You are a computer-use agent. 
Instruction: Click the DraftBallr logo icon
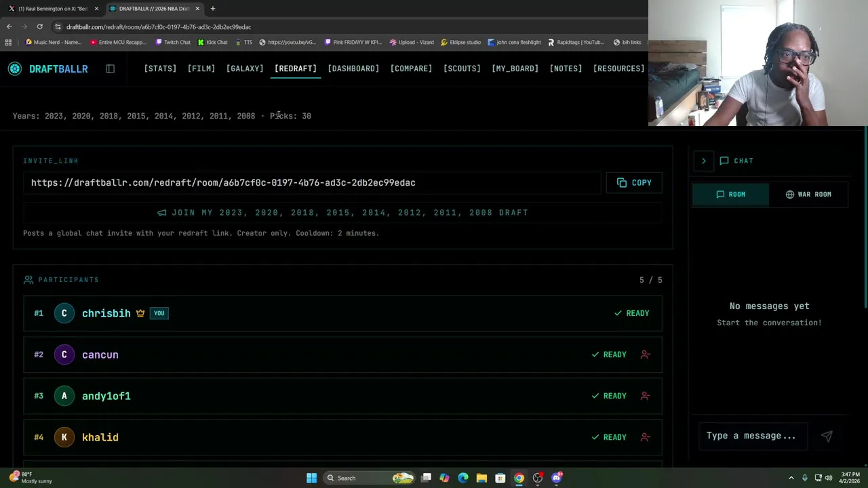click(x=15, y=68)
